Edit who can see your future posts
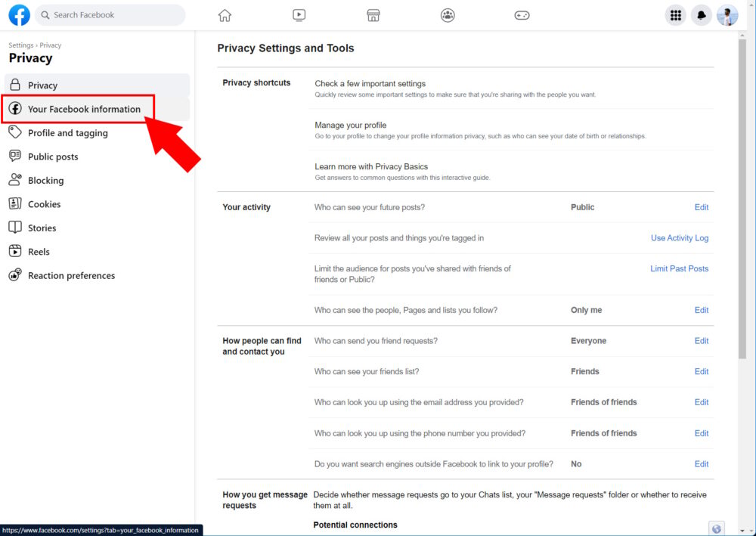This screenshot has height=536, width=756. point(701,207)
